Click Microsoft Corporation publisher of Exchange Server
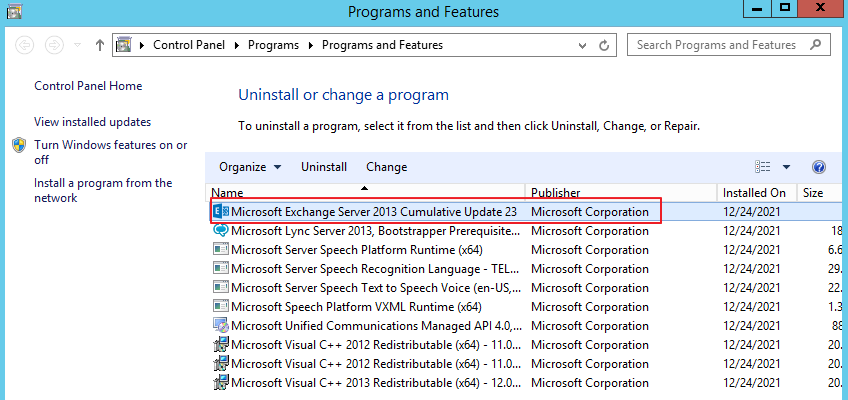Viewport: 848px width, 400px height. click(x=589, y=212)
